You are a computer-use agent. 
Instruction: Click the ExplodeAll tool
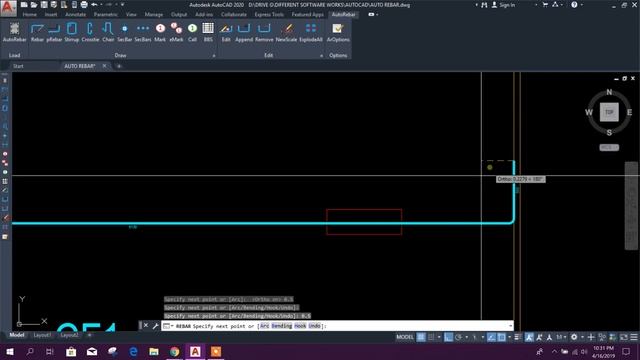pos(311,32)
